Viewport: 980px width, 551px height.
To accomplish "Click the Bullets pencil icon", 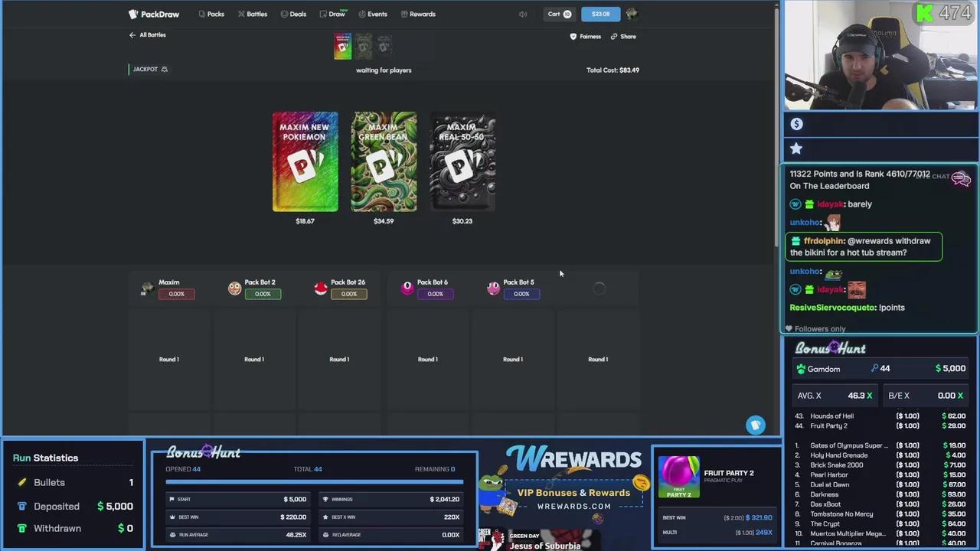I will coord(22,482).
